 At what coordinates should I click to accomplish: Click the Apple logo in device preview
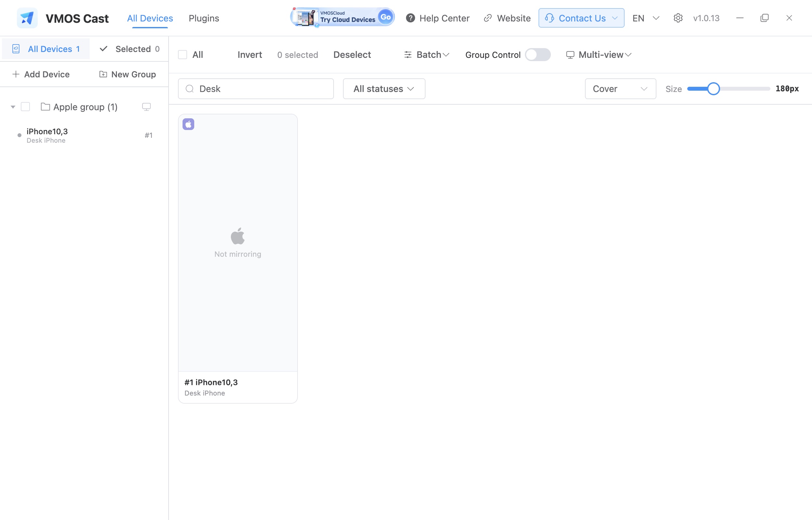(238, 236)
